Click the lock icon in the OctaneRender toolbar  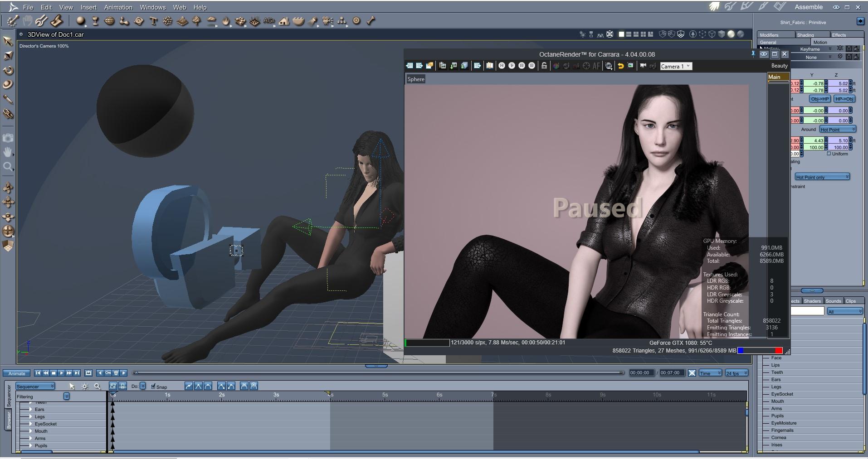[544, 66]
